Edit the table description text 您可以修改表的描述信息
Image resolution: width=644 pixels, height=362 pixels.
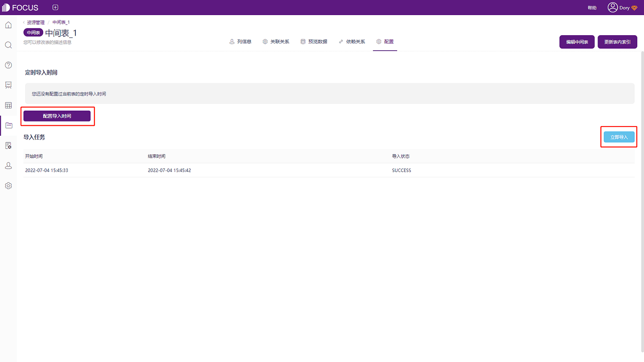tap(47, 42)
